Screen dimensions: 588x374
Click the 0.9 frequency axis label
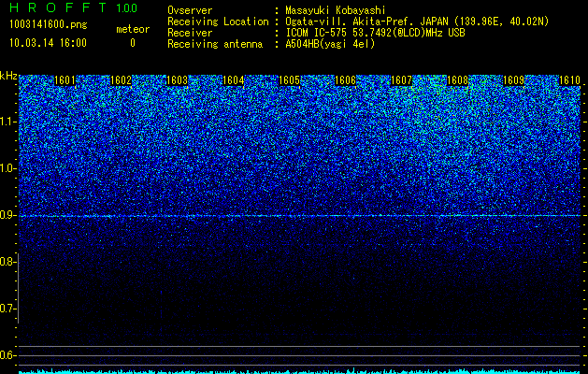coord(7,215)
